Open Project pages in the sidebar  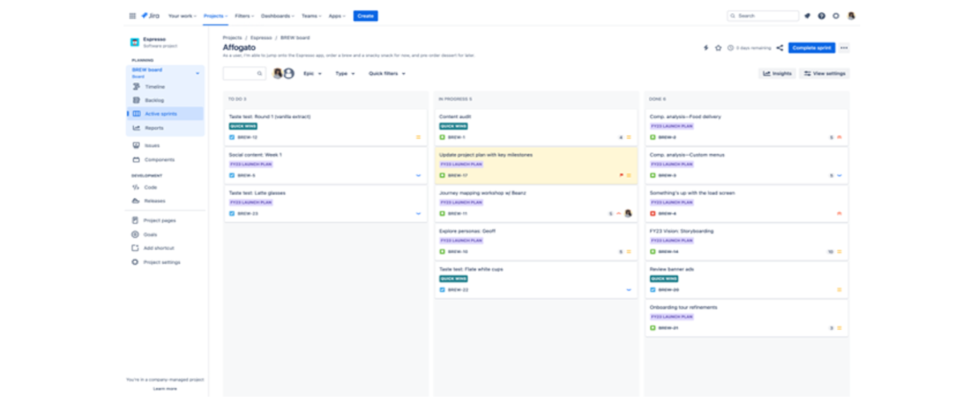tap(165, 220)
